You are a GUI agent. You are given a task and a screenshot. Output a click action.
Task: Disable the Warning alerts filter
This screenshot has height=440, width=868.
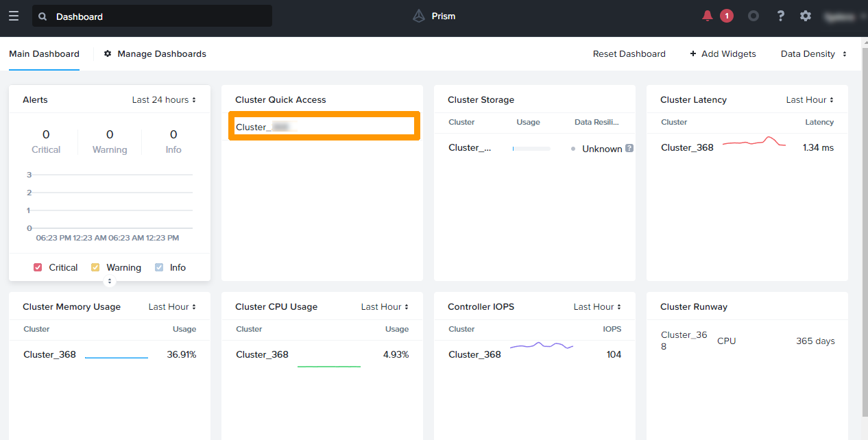95,267
